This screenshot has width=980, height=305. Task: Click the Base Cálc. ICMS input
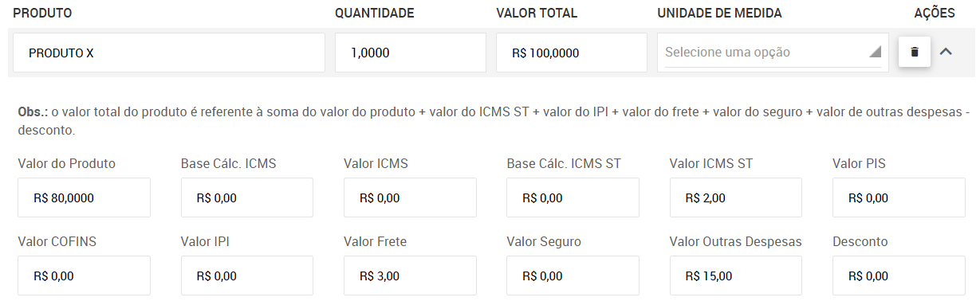click(247, 197)
